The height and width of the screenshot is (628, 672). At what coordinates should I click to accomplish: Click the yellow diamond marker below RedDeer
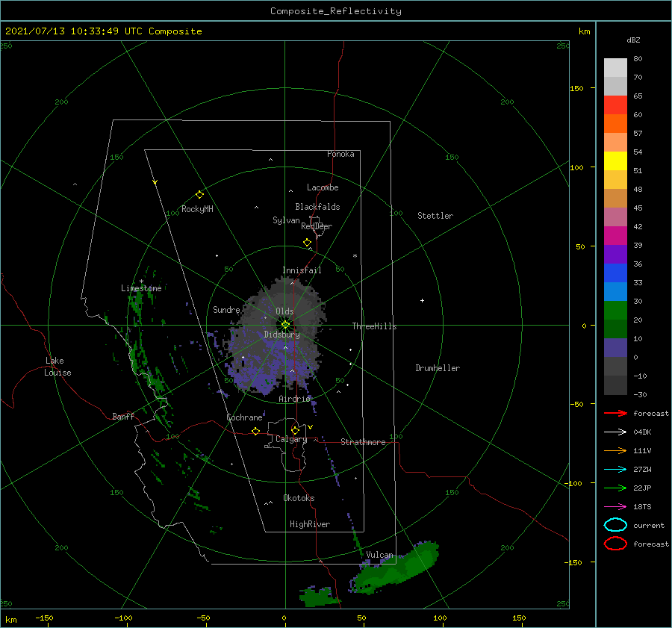click(307, 243)
